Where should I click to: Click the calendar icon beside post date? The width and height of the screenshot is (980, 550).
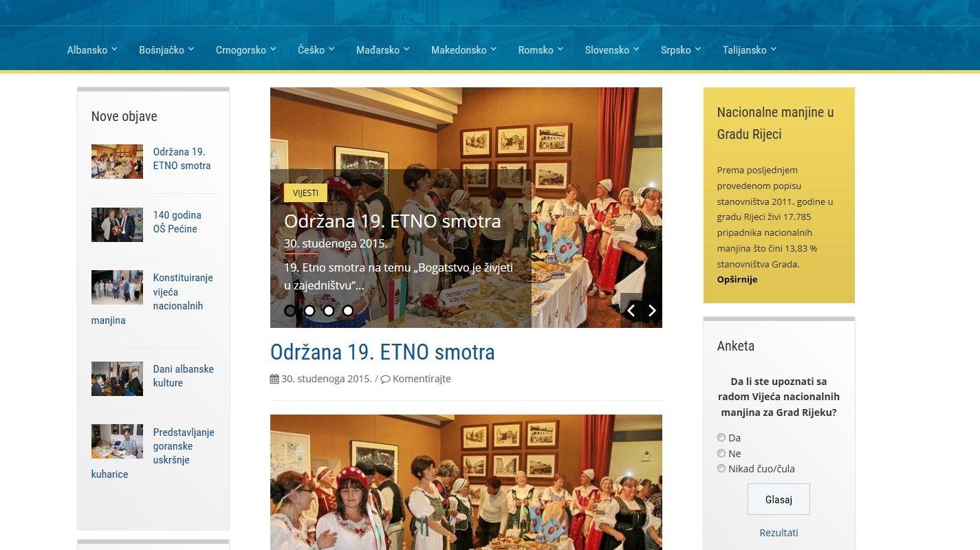click(x=274, y=379)
